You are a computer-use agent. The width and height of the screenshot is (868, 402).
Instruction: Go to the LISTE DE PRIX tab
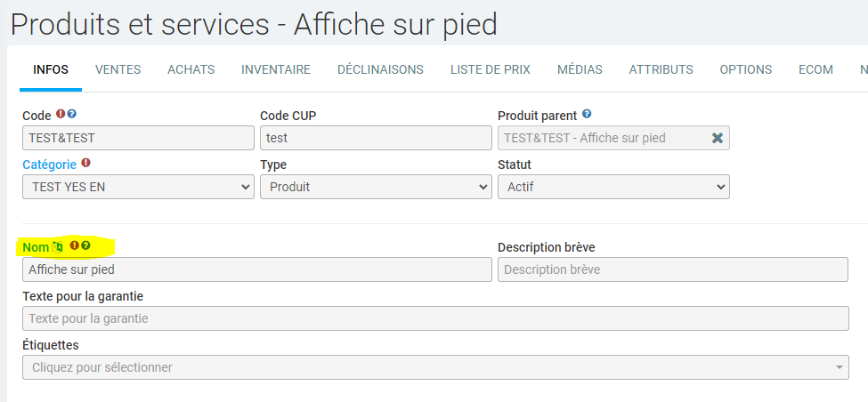(x=491, y=69)
